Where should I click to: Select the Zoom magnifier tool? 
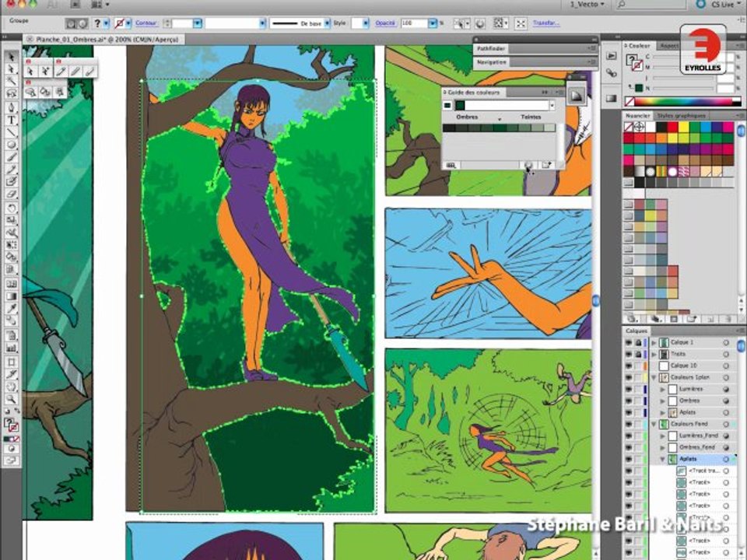[x=12, y=399]
